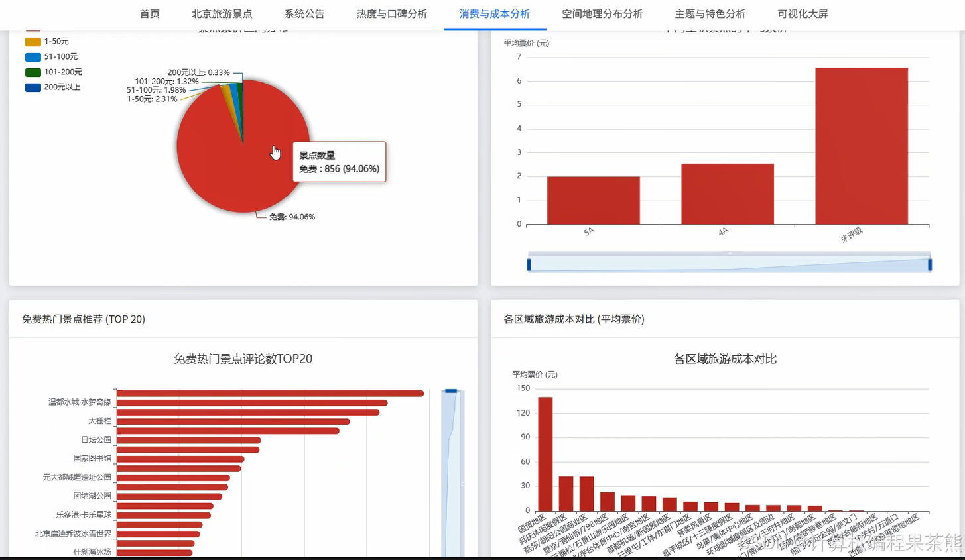
Task: Click the 5A bar in ticket price chart
Action: [593, 201]
